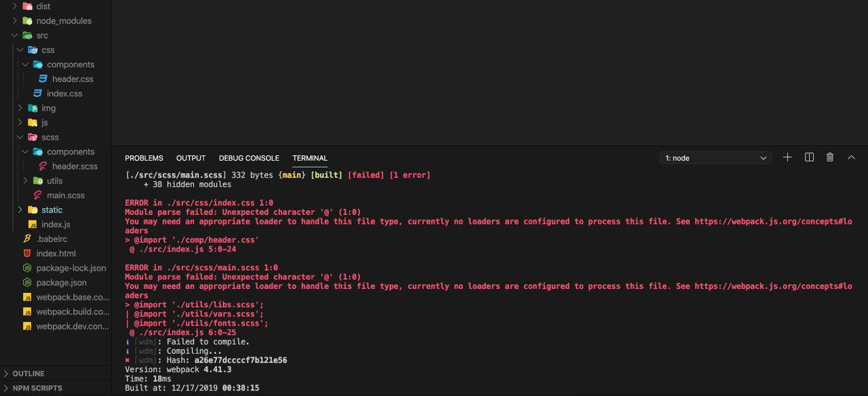
Task: Switch to the DEBUG CONSOLE tab
Action: click(249, 158)
